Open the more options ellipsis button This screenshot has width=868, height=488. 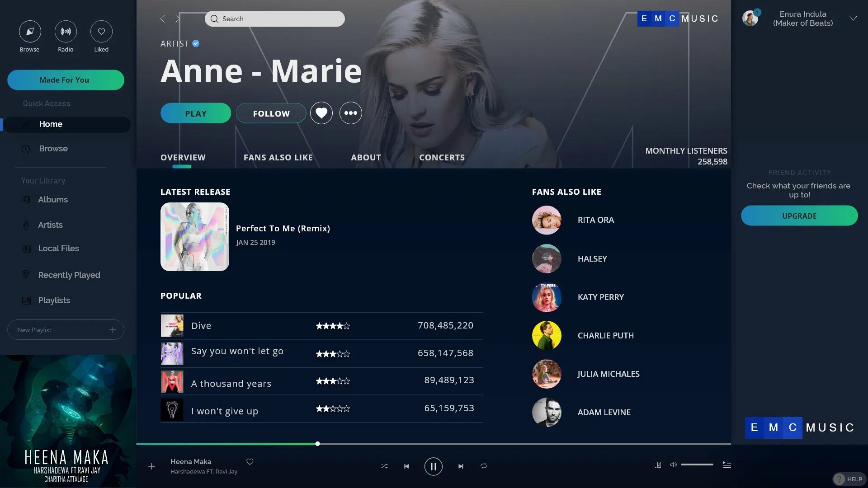point(351,113)
